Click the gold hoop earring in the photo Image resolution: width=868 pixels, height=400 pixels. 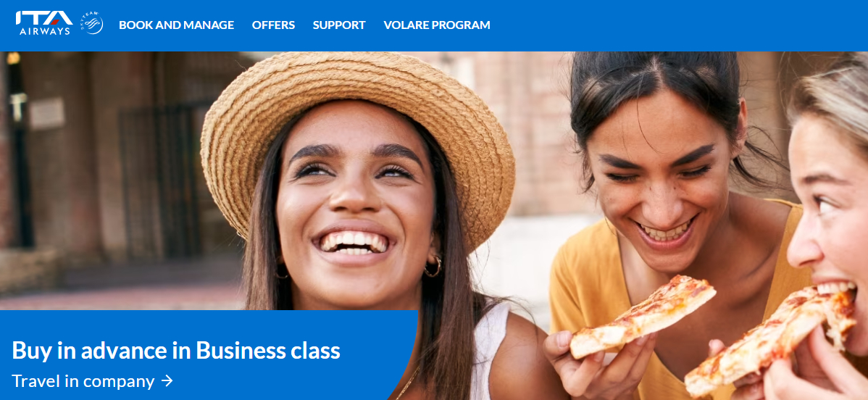[433, 266]
